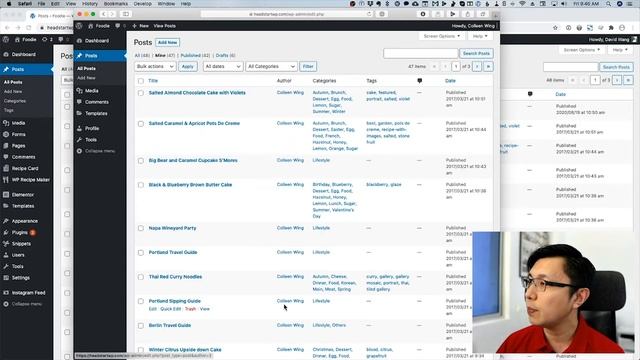
Task: Check the Salted Caramel & Apricot Pots post
Action: pos(141,124)
